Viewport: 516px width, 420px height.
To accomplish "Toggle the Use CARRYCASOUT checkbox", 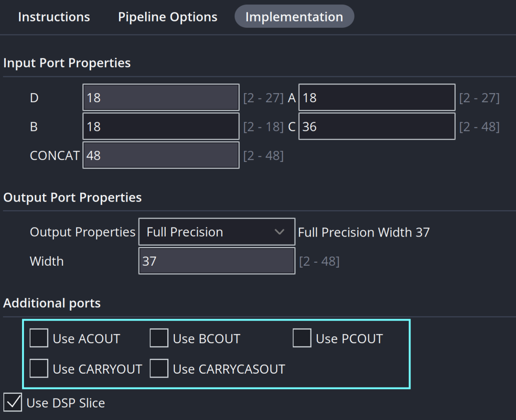I will click(159, 369).
